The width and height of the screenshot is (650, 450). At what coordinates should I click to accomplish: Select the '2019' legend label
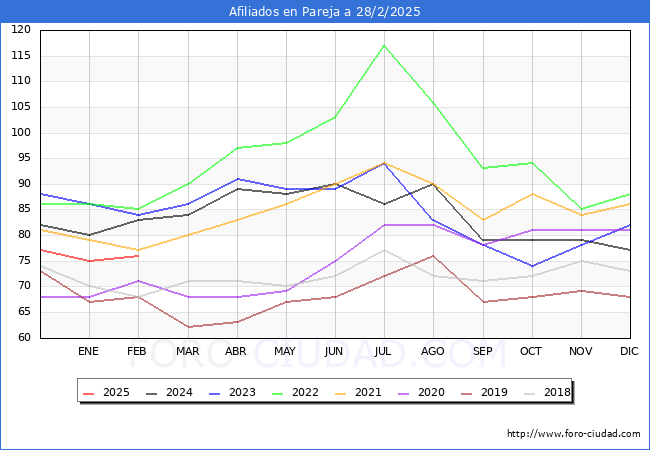(494, 392)
